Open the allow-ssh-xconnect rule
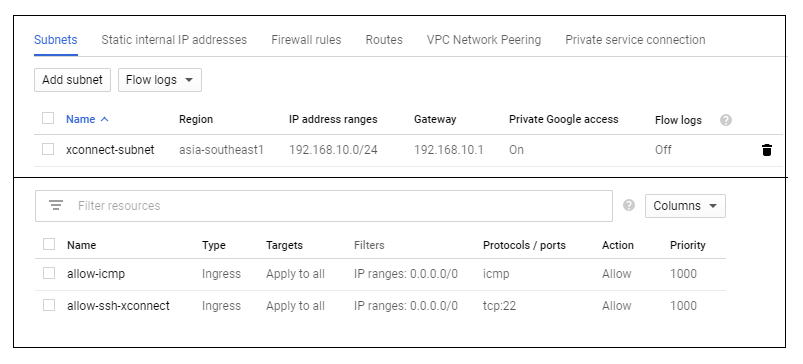 pyautogui.click(x=118, y=306)
